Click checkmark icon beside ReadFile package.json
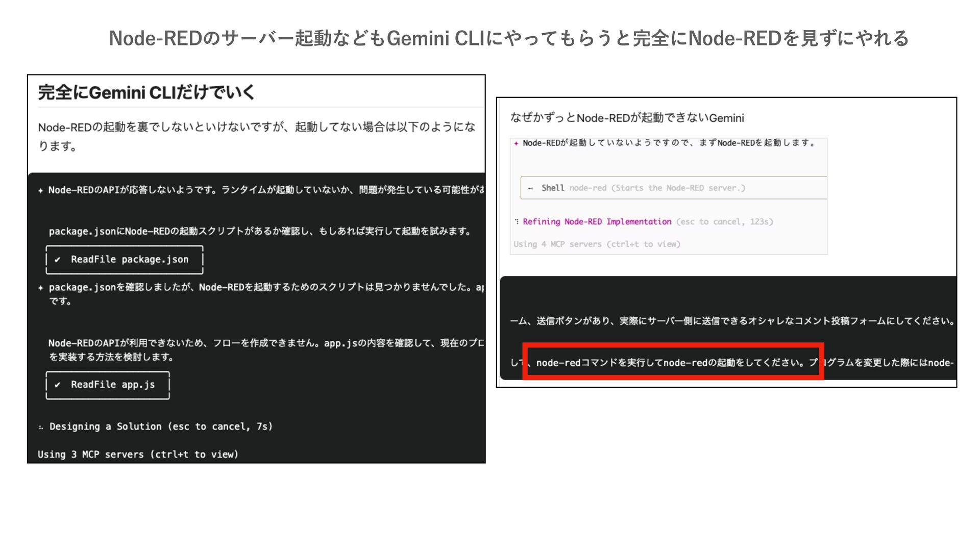The height and width of the screenshot is (551, 980). [x=58, y=260]
